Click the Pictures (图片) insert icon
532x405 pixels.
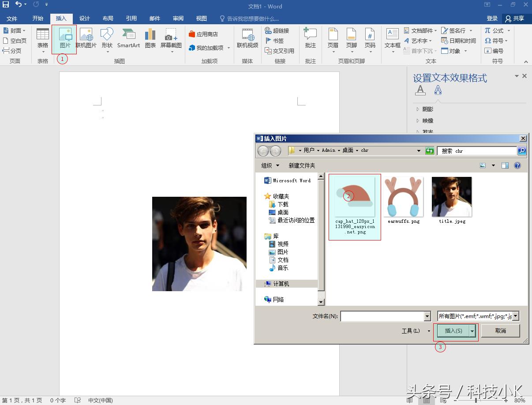65,38
